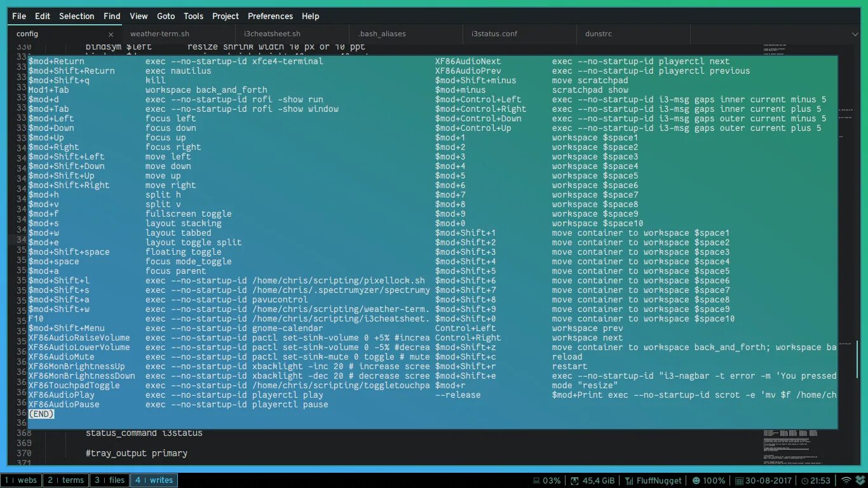
Task: Open the Project menu
Action: coord(226,16)
